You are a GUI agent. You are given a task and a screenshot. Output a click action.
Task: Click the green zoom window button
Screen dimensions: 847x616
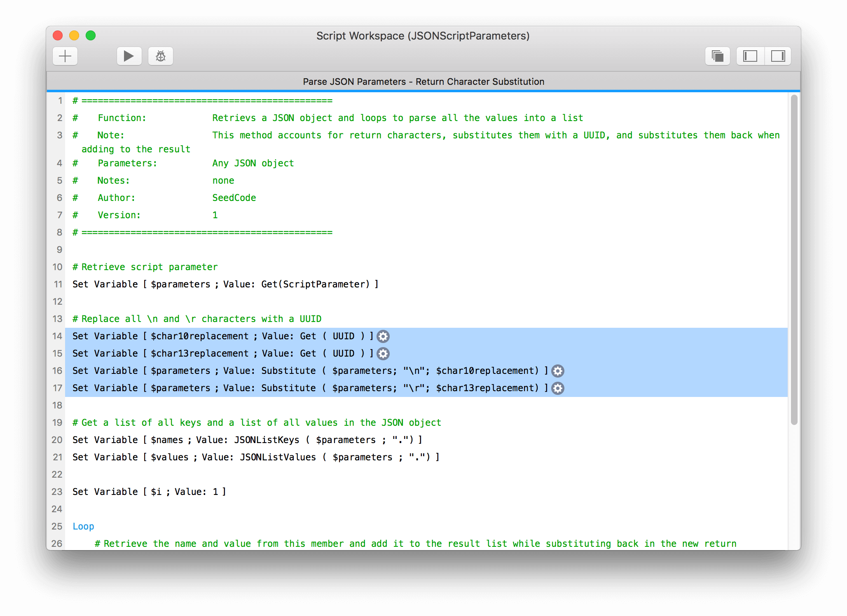coord(91,35)
